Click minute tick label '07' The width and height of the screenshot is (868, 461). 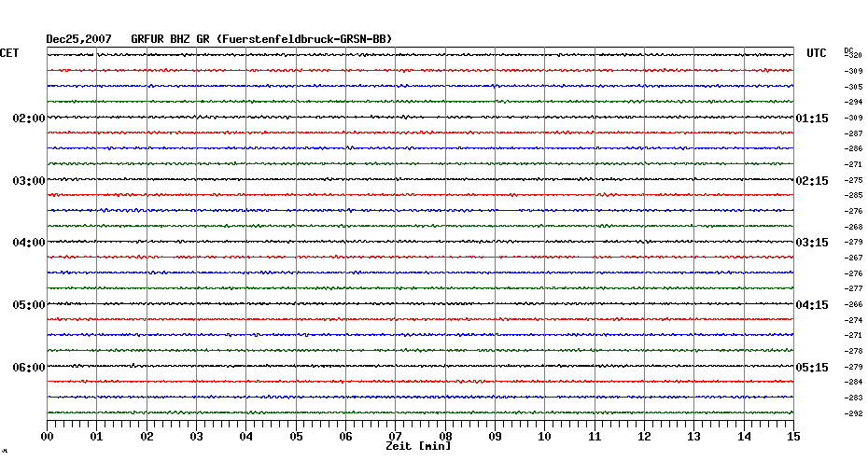coord(395,437)
